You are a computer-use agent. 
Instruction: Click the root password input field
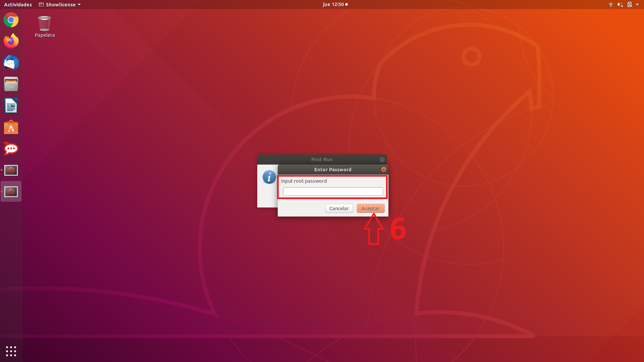coord(333,191)
